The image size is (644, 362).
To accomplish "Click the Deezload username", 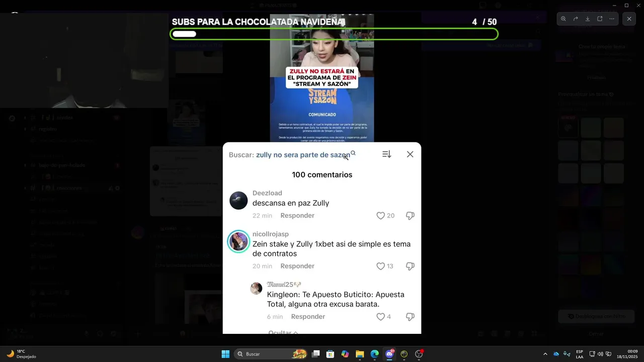I will pyautogui.click(x=267, y=193).
